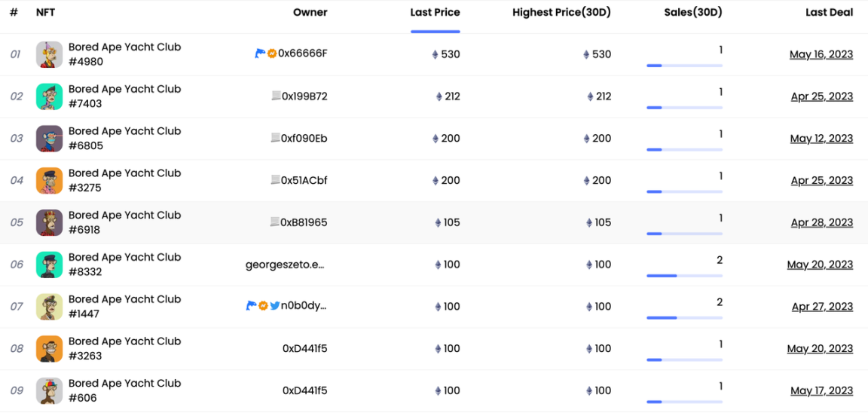Click owner address 0x51ACbf
868x413 pixels.
pyautogui.click(x=304, y=181)
